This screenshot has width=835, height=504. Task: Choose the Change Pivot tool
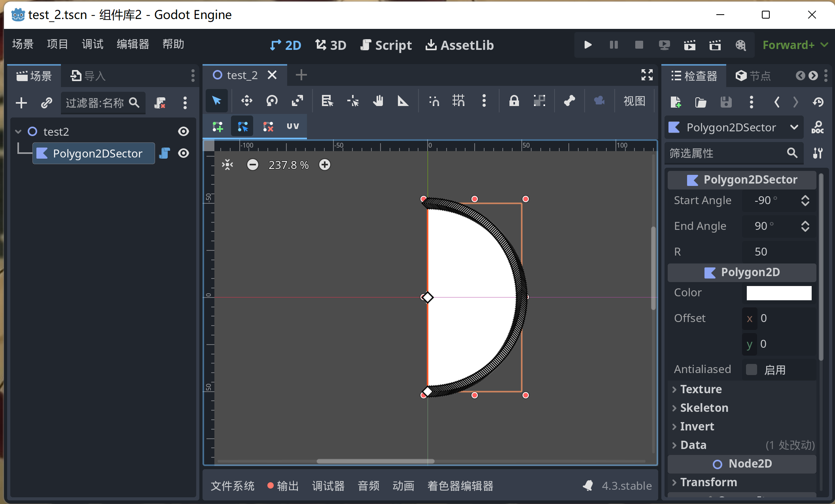coord(352,101)
